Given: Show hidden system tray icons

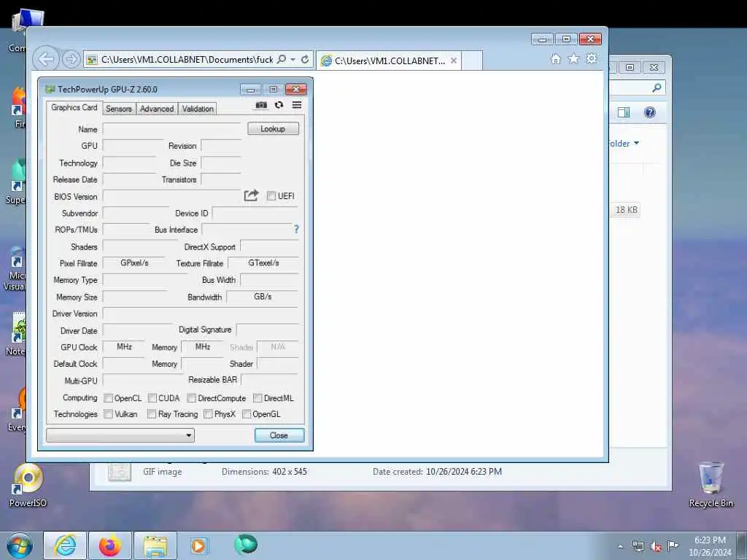Looking at the screenshot, I should point(620,547).
